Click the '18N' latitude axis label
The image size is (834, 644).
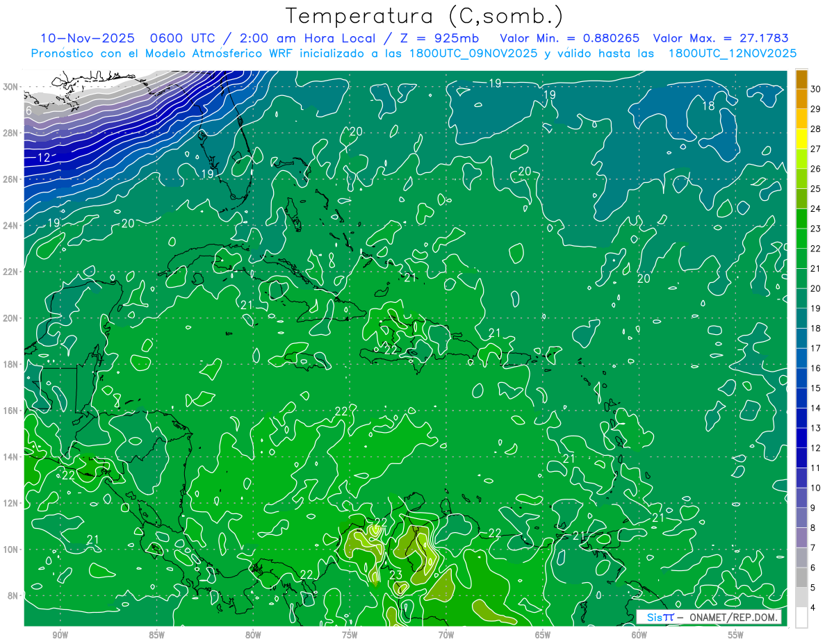(12, 364)
